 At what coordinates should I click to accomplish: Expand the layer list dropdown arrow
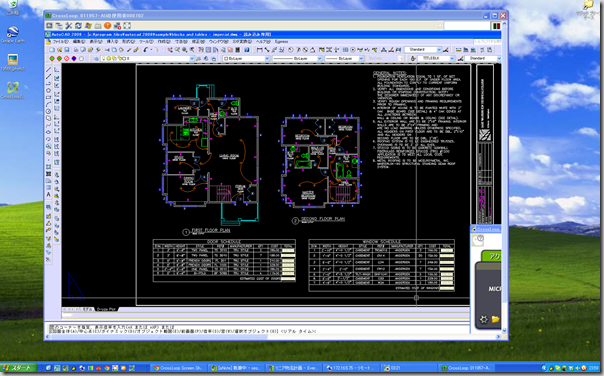coord(192,59)
